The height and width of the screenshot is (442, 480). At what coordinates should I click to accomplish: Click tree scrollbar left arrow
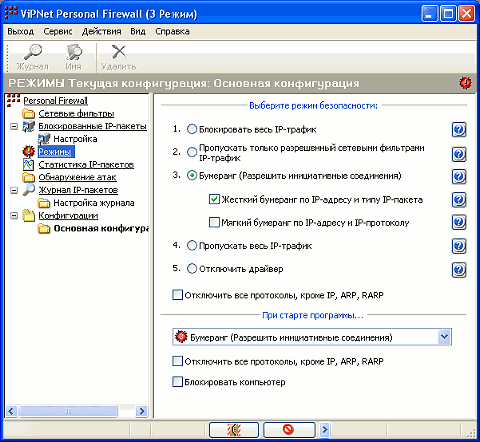tap(11, 411)
